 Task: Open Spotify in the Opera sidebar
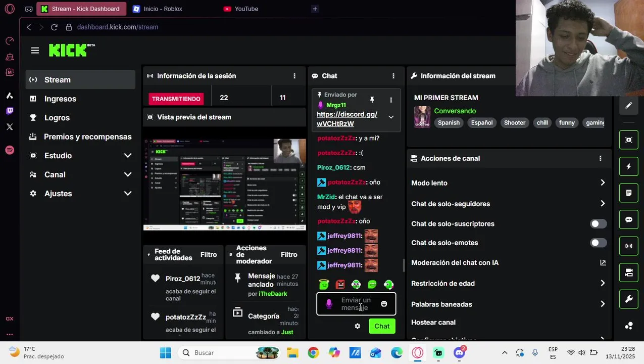tap(10, 150)
